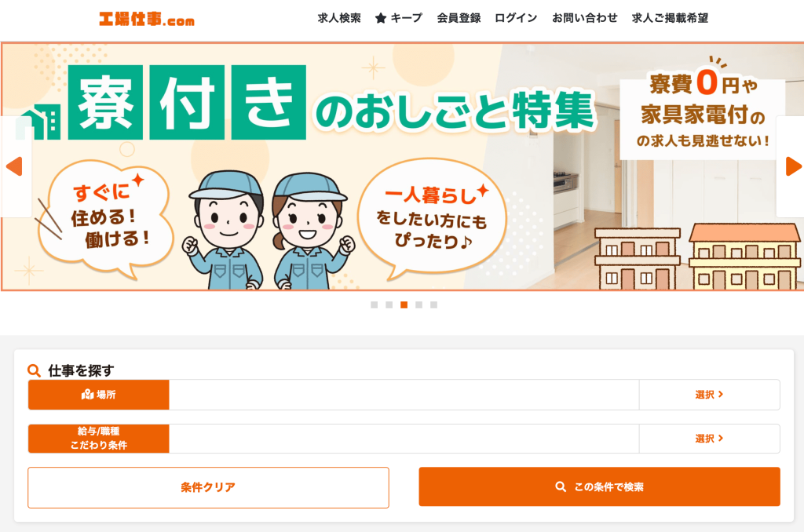This screenshot has width=804, height=532.
Task: Go to 会員登録 menu item
Action: (x=459, y=18)
